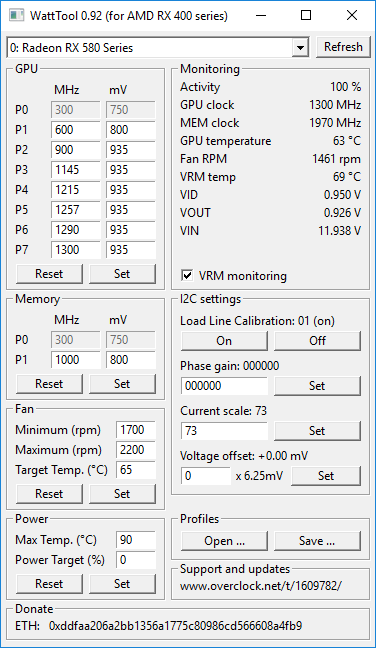This screenshot has height=648, width=376.
Task: Click the GPU clock reading 1300 MHz
Action: click(335, 105)
